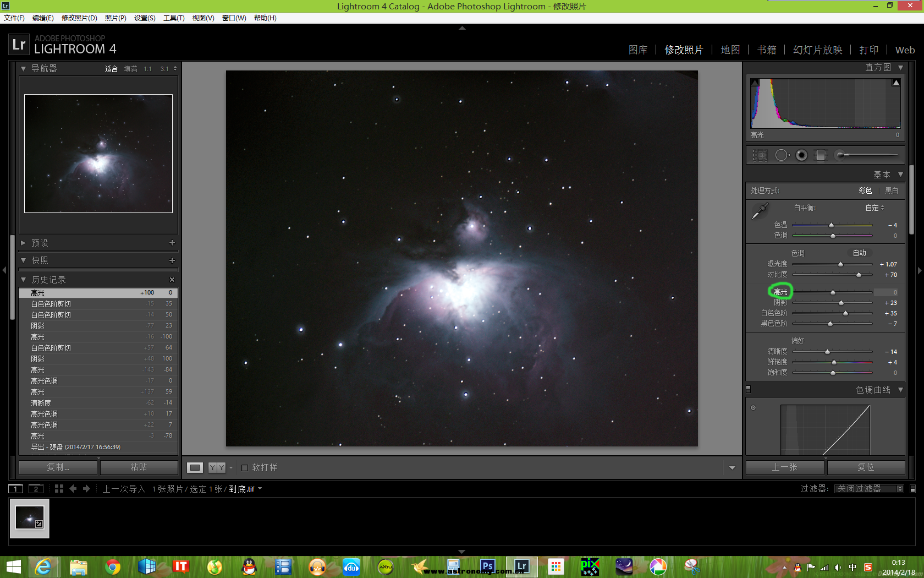Expand the Presets (预设) panel
This screenshot has height=578, width=924.
(23, 243)
